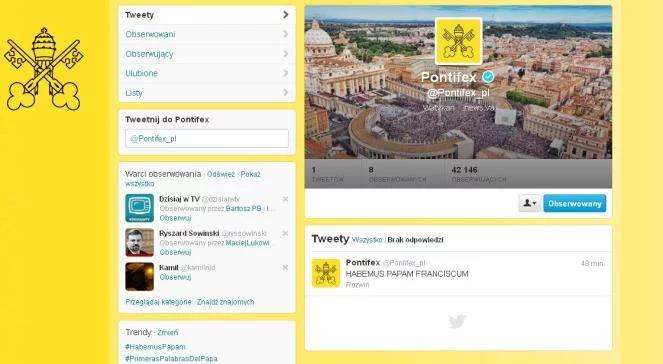Expand the tweet with Rozwiń

(357, 285)
